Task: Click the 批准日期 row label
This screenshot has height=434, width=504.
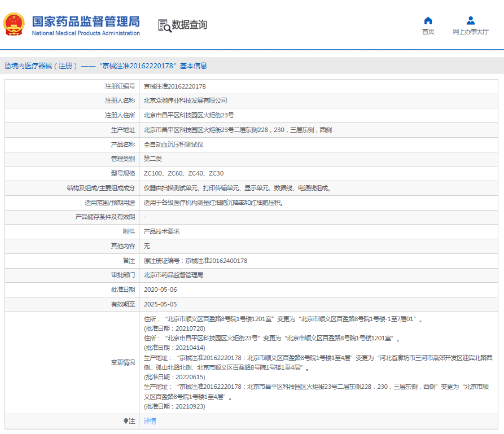Action: point(123,290)
